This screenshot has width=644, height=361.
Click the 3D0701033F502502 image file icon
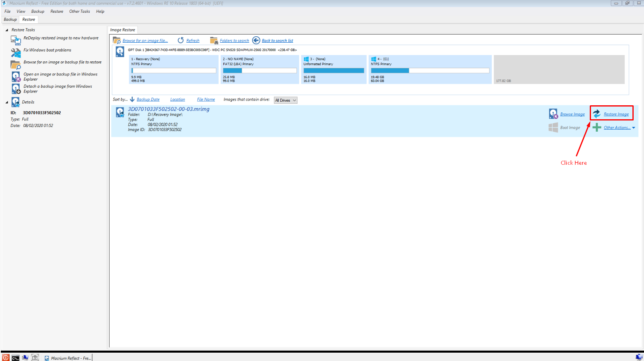click(x=120, y=112)
